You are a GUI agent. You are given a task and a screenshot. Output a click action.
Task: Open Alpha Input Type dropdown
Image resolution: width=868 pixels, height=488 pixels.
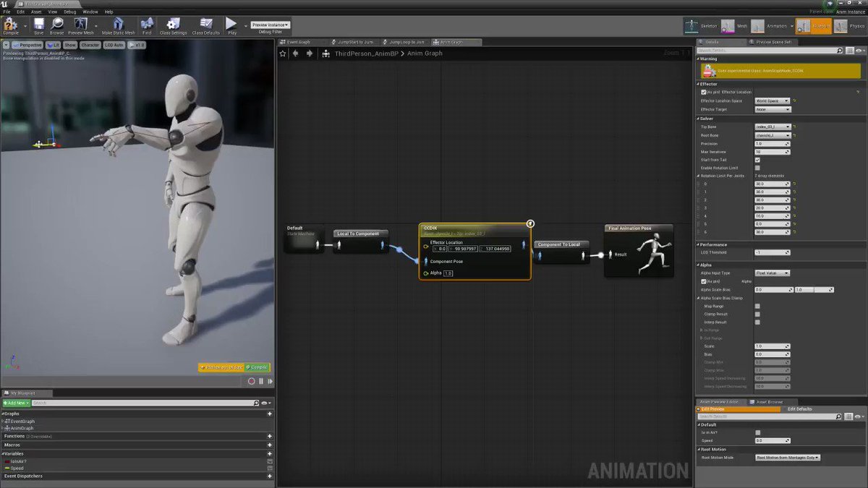point(773,273)
